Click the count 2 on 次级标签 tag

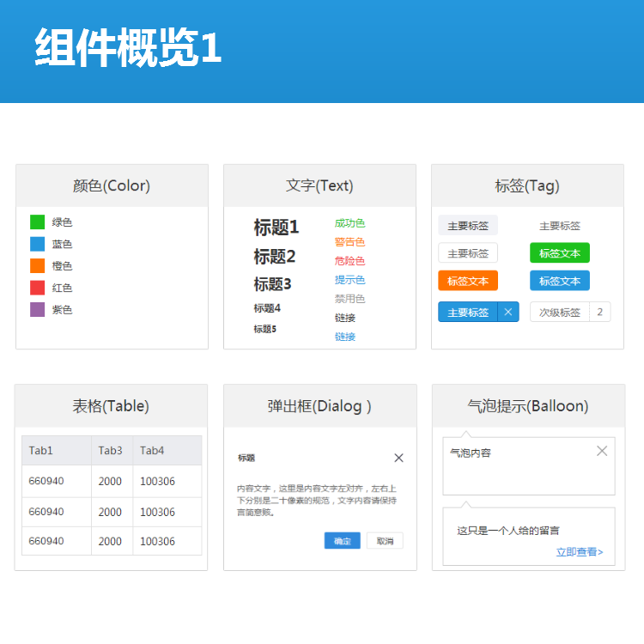coord(599,312)
